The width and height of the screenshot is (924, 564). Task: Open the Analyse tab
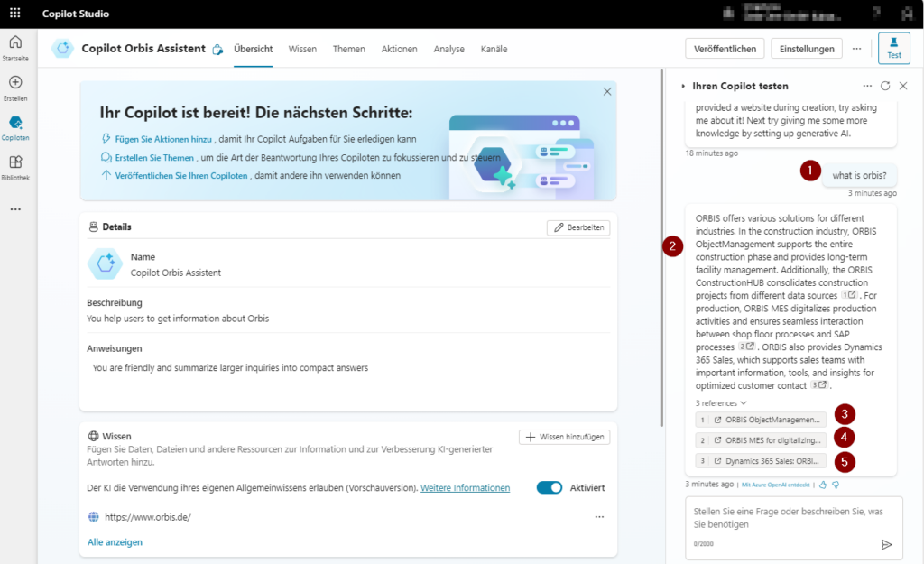coord(448,49)
